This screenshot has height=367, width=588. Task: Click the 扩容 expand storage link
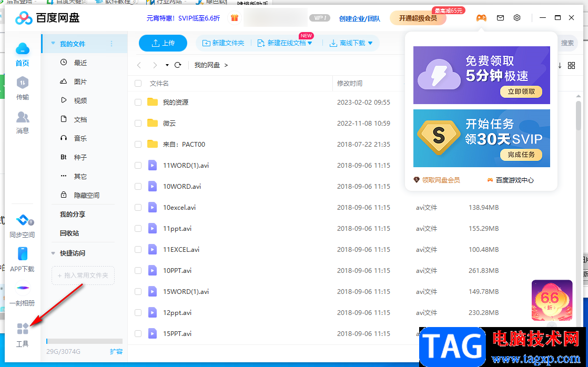coord(116,351)
